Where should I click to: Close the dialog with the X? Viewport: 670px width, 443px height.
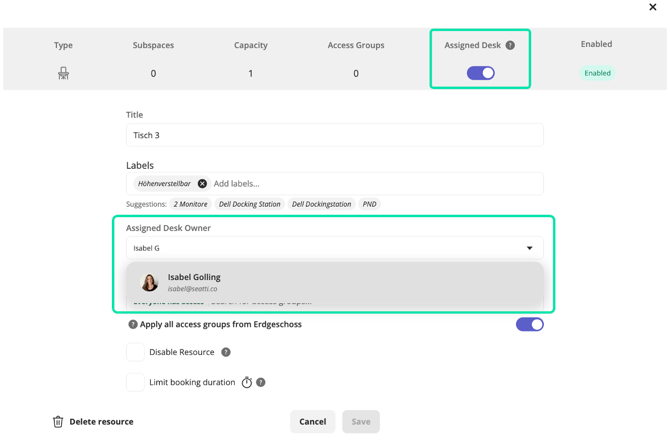[x=653, y=8]
